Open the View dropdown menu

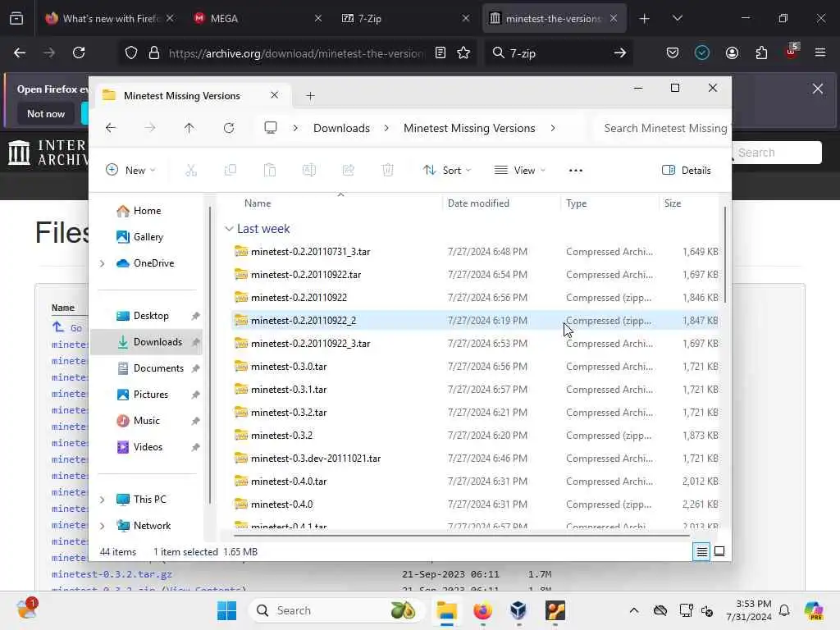520,171
